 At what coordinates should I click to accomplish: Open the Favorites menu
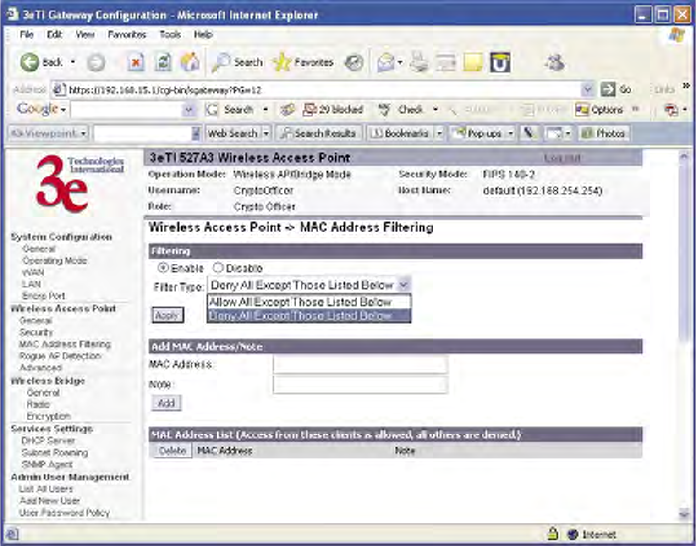(x=127, y=35)
